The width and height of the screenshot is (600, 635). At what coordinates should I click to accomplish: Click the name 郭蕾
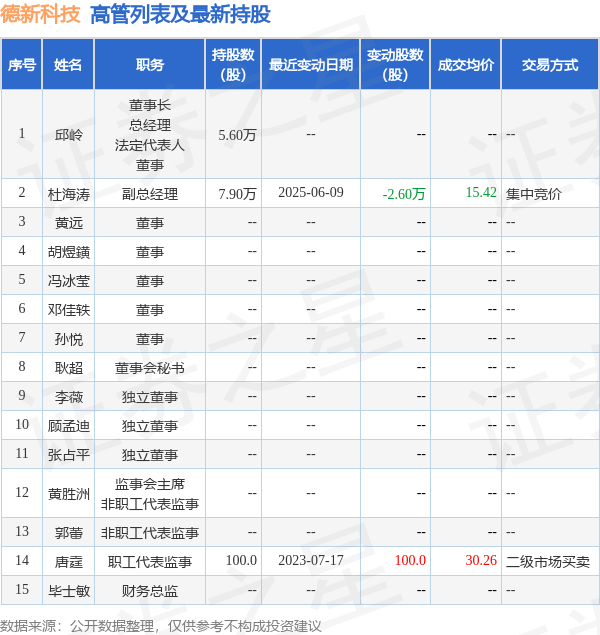pyautogui.click(x=68, y=533)
